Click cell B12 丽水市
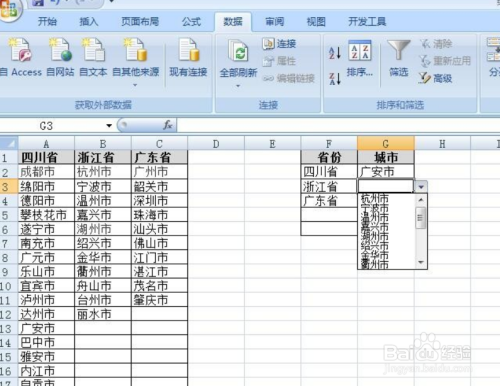The height and width of the screenshot is (386, 500). click(x=103, y=314)
